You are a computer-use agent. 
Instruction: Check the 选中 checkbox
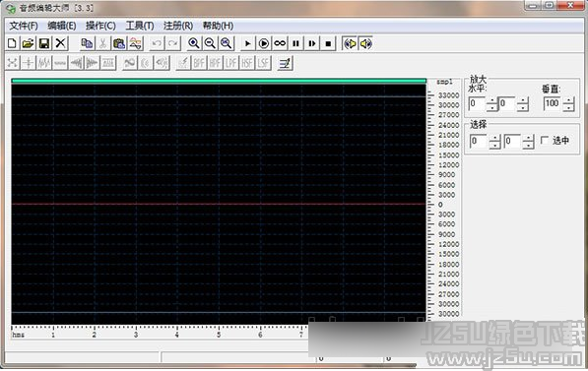pos(545,140)
